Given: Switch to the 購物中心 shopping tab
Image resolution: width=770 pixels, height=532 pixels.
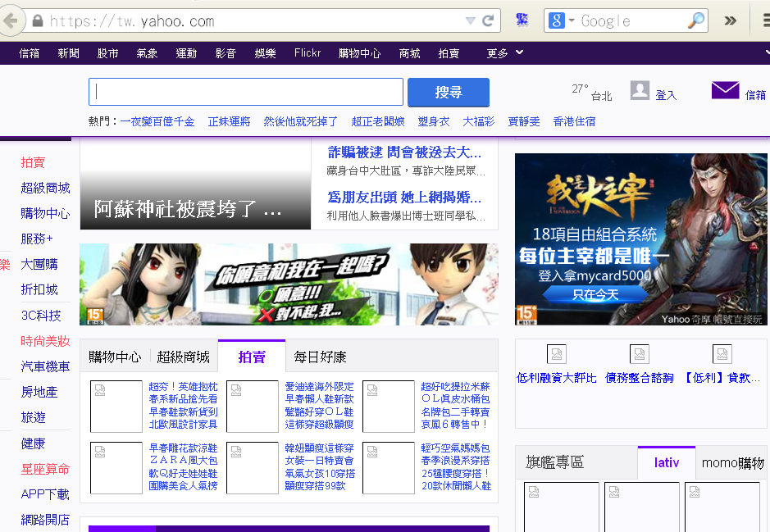Looking at the screenshot, I should click(115, 357).
